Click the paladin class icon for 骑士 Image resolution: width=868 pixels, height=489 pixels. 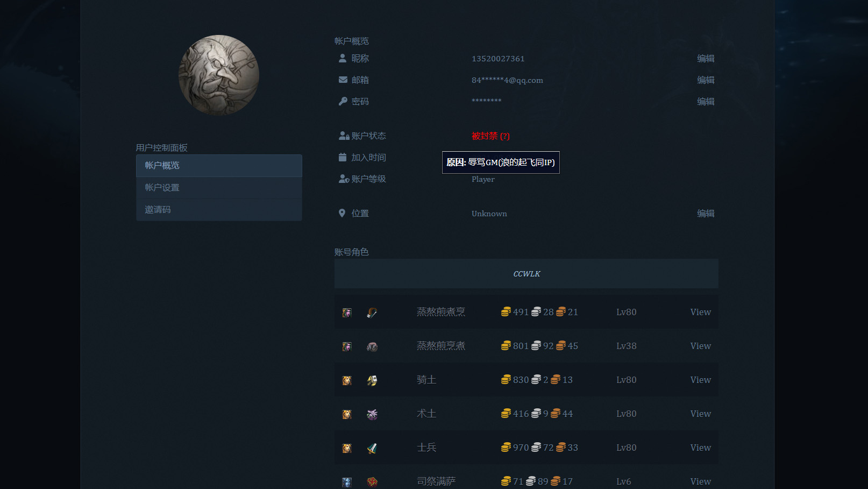click(x=372, y=380)
